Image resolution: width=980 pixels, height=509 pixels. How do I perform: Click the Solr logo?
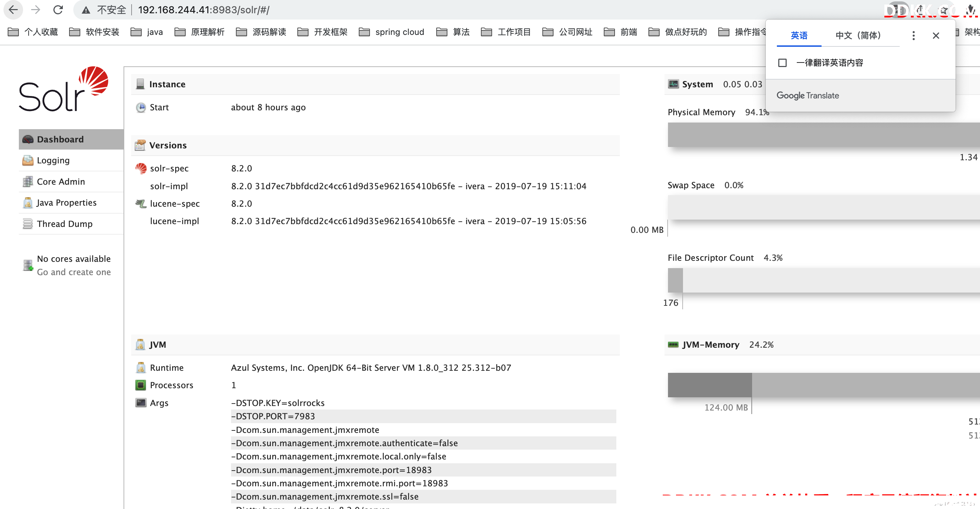tap(64, 89)
